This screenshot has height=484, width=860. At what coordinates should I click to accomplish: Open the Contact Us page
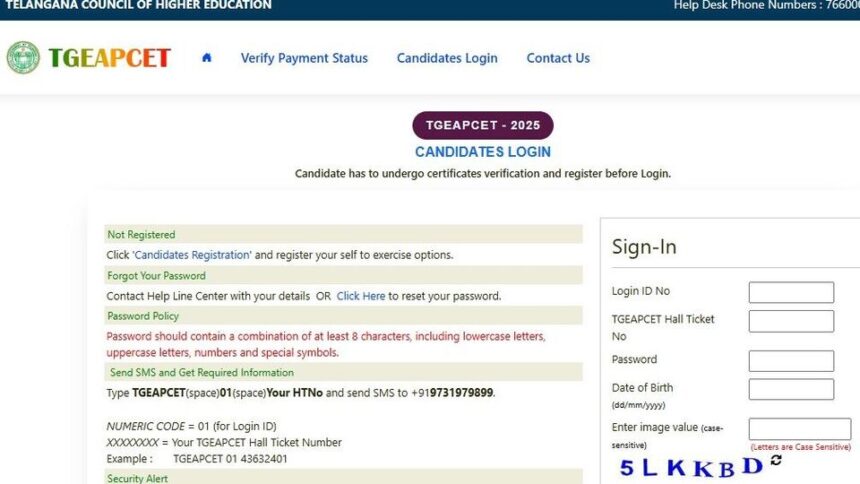tap(558, 58)
